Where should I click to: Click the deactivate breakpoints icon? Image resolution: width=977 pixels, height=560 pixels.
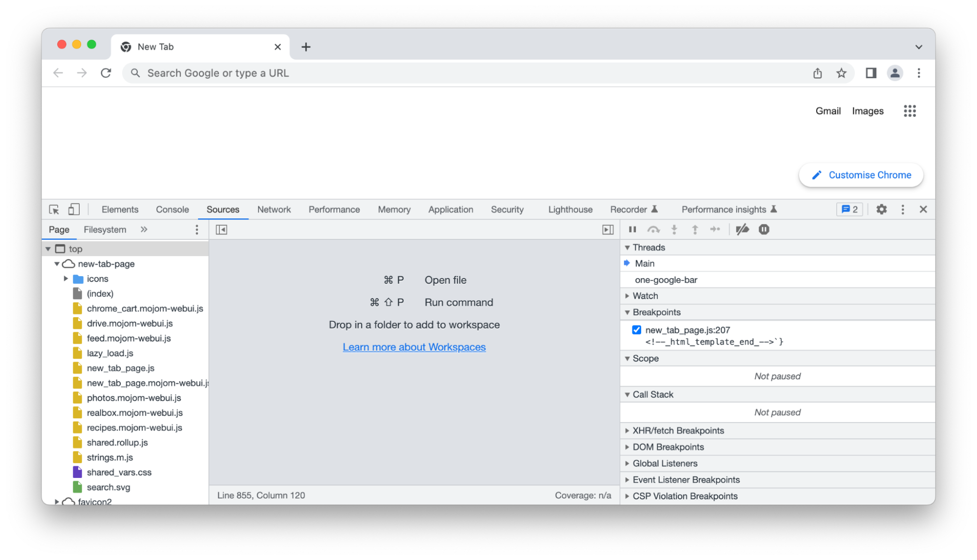pyautogui.click(x=742, y=230)
